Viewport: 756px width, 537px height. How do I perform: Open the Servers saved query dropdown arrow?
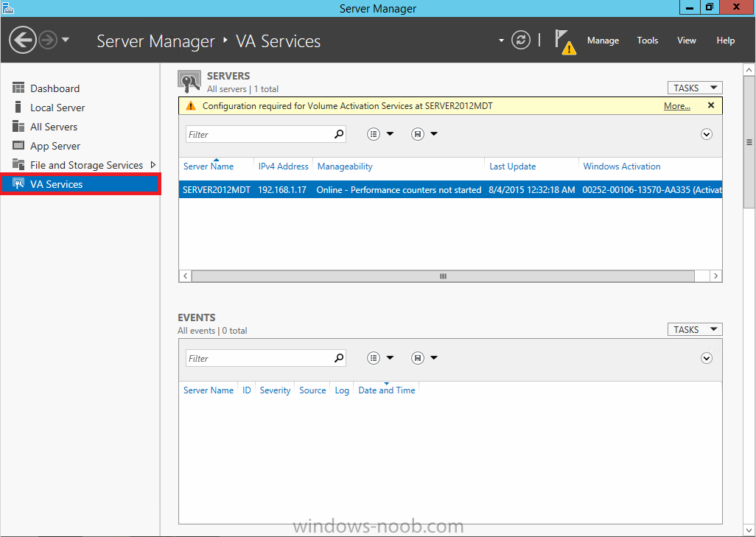click(434, 134)
